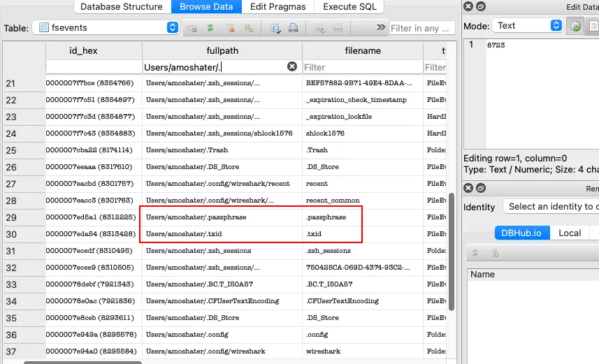Click the delete record icon with red arrow
The height and width of the screenshot is (364, 599).
[x=338, y=28]
